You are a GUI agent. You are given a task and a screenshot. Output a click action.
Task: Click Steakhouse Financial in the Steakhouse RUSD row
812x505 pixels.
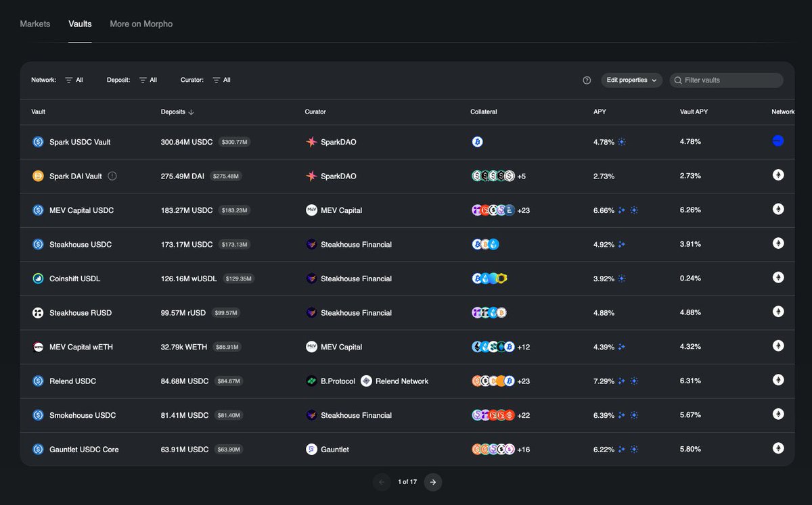tap(356, 312)
